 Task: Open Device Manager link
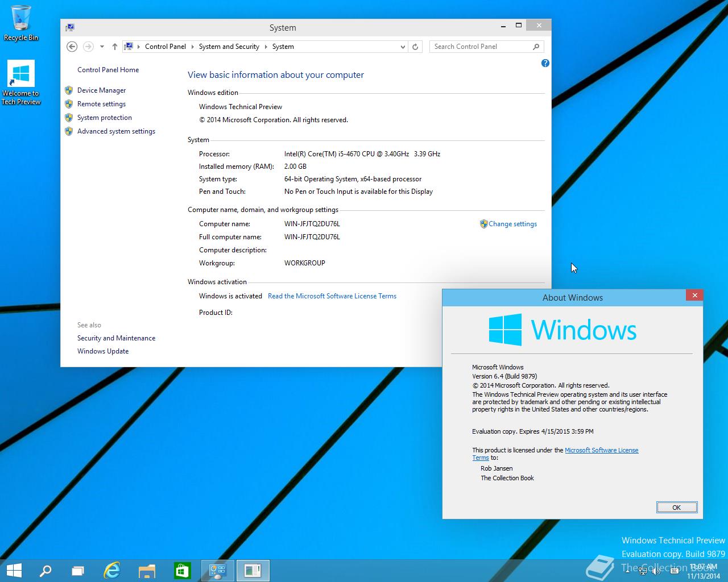pyautogui.click(x=102, y=90)
